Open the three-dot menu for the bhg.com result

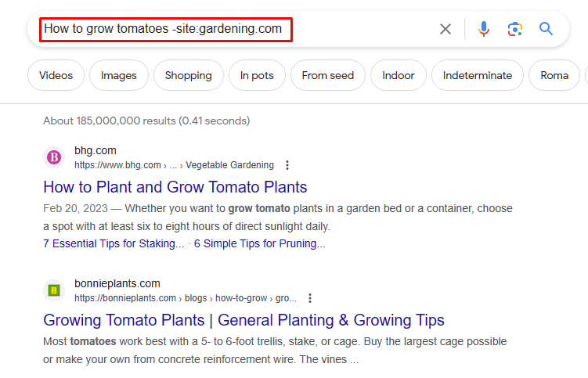click(287, 165)
